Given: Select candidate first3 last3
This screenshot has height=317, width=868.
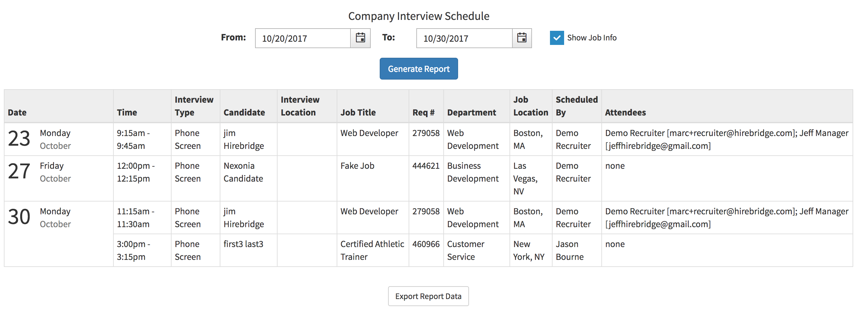Looking at the screenshot, I should (243, 244).
